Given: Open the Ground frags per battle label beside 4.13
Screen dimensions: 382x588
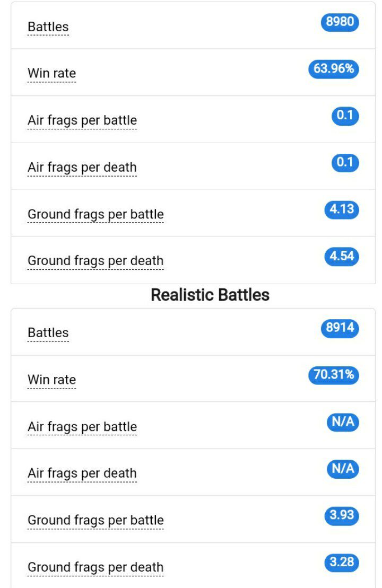Looking at the screenshot, I should pyautogui.click(x=95, y=215).
